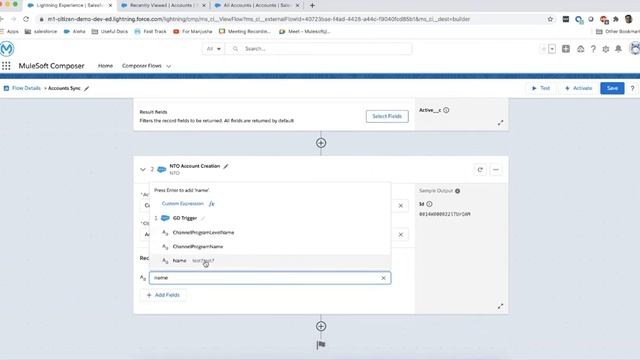Open the flow help icon next to Save
Screen dimensions: 640x360
tap(632, 88)
